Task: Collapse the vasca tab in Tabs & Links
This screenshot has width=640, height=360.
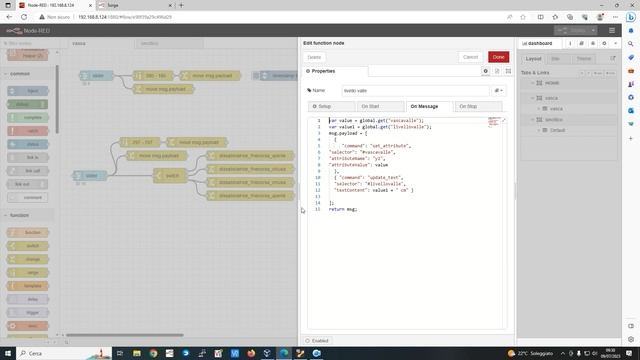Action: coord(532,98)
